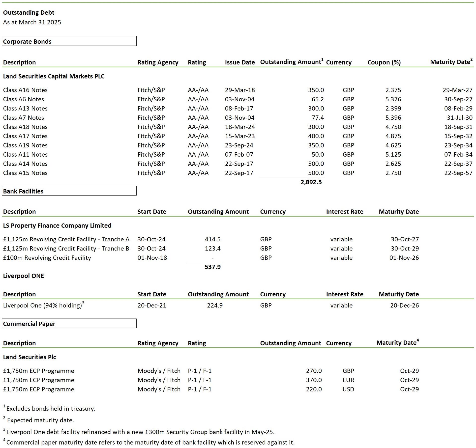Click maturity date "30-Sep-27"

click(x=458, y=99)
